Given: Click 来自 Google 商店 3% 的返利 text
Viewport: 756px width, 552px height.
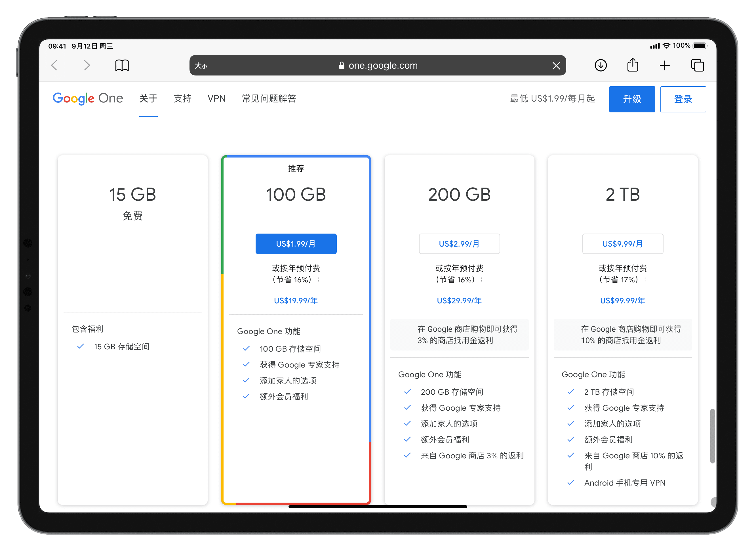Looking at the screenshot, I should 472,456.
